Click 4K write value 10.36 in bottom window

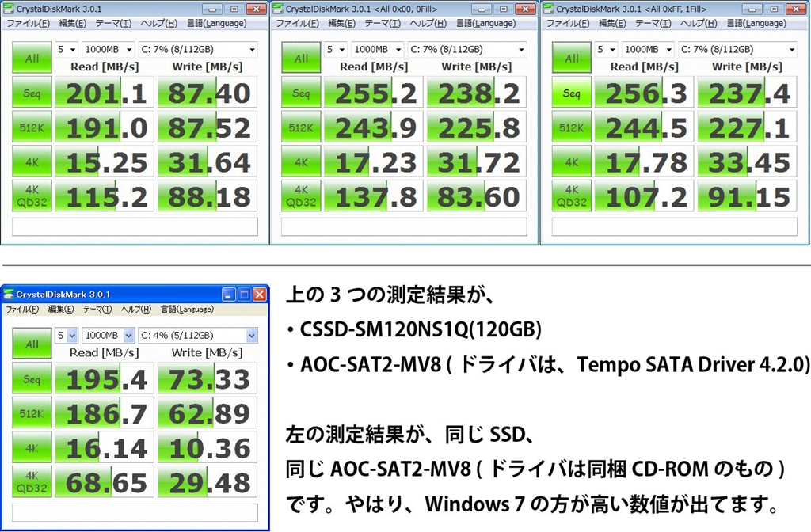208,448
